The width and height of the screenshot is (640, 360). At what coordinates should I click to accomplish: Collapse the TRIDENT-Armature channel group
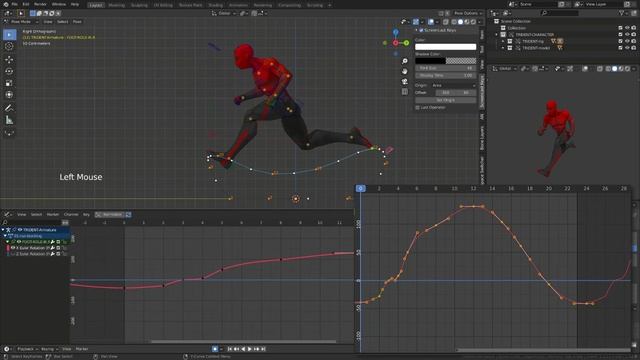(x=3, y=230)
